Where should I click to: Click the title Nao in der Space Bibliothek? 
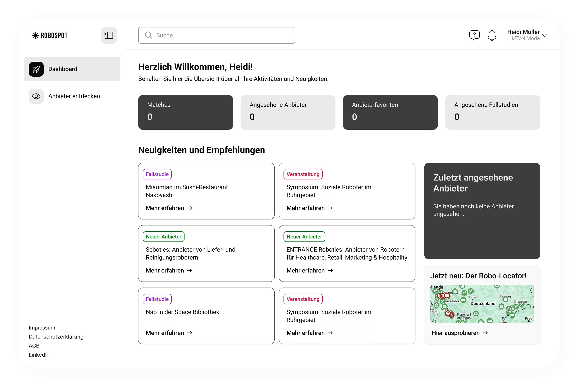(x=182, y=312)
